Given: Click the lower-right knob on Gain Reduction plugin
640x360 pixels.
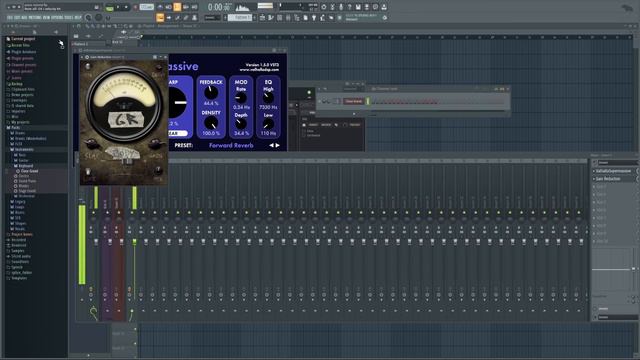Looking at the screenshot, I should click(x=158, y=171).
